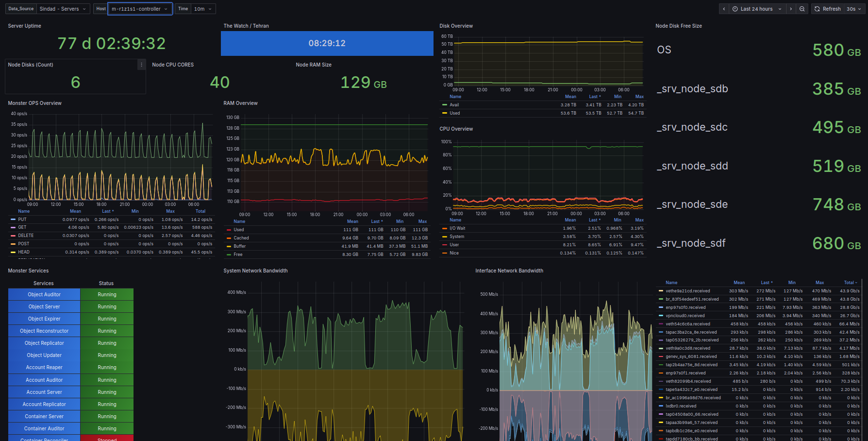Screen dimensions: 868x441
Task: Click the zoom out time range icon
Action: coord(802,9)
